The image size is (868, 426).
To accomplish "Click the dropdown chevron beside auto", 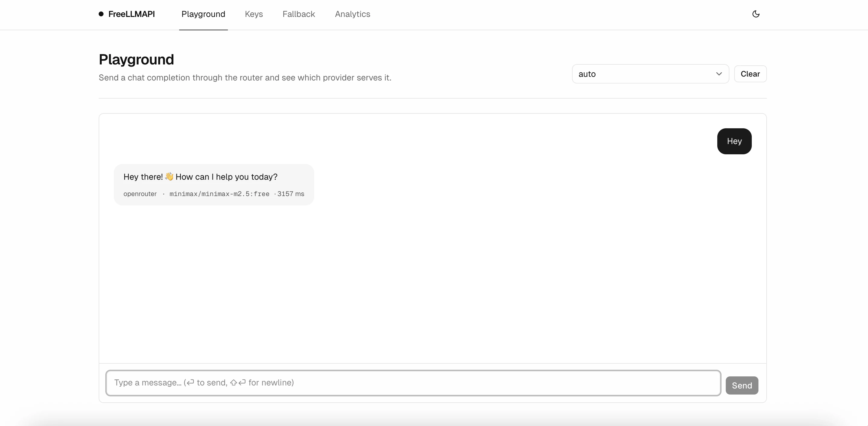I will 719,74.
